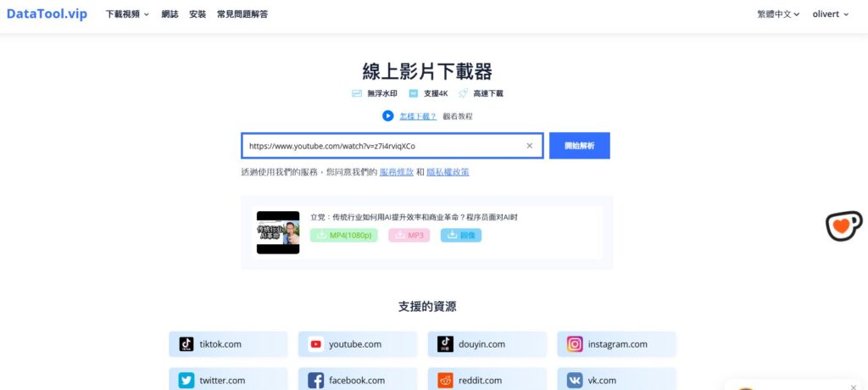This screenshot has height=390, width=868.
Task: Click the Facebook logo icon
Action: [x=316, y=381]
